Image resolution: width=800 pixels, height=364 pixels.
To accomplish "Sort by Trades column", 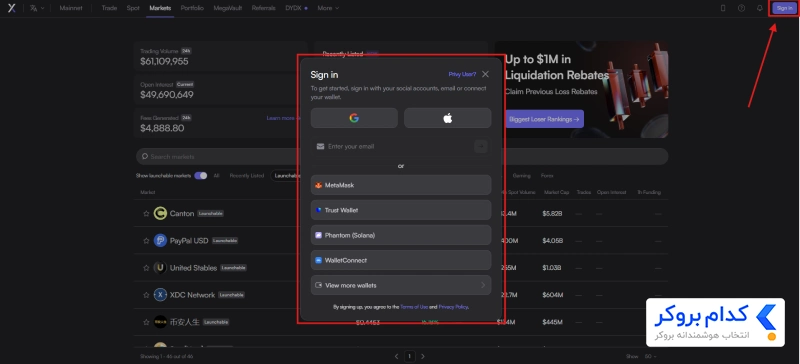I will tap(584, 192).
